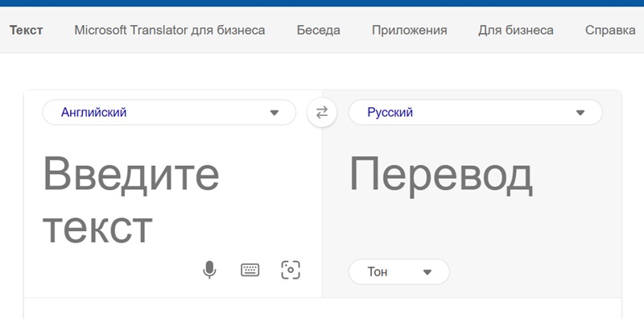Click the image capture translate icon
Viewport: 644px width, 319px height.
291,270
